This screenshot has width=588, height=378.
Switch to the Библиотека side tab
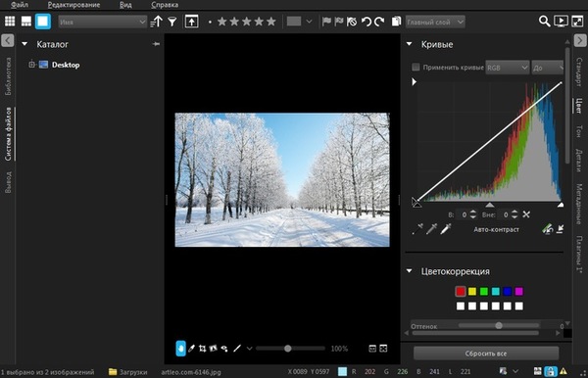pyautogui.click(x=8, y=76)
